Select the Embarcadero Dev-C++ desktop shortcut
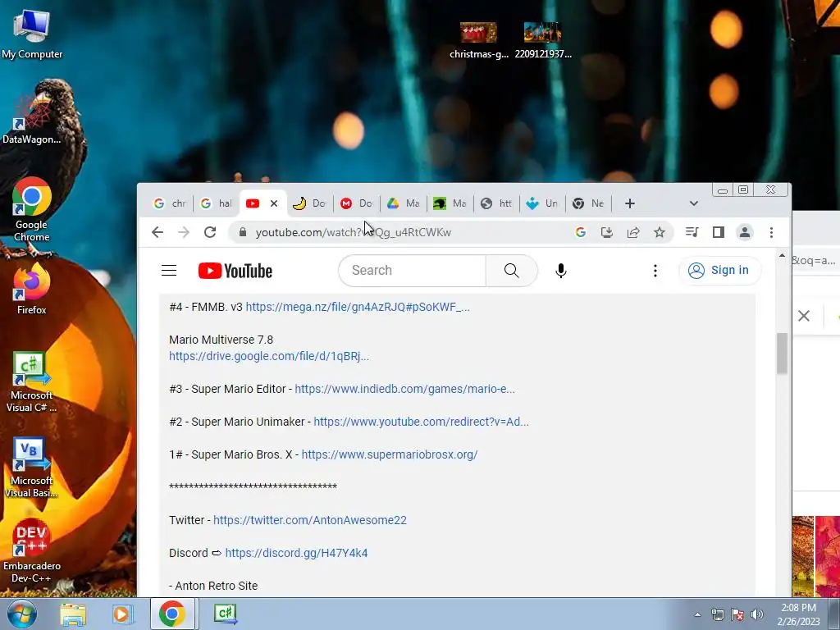Screen dimensions: 840x630 pos(32,552)
